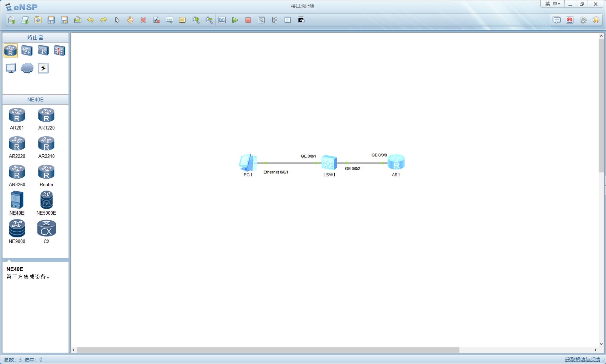
Task: Open the 菜单 dropdown menu
Action: click(552, 4)
